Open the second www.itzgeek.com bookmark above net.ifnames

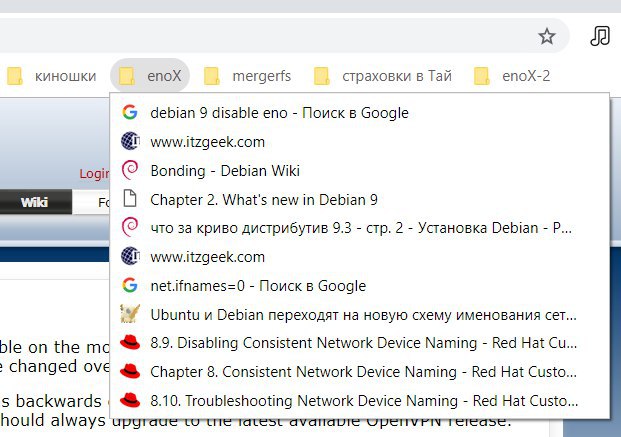pyautogui.click(x=360, y=257)
